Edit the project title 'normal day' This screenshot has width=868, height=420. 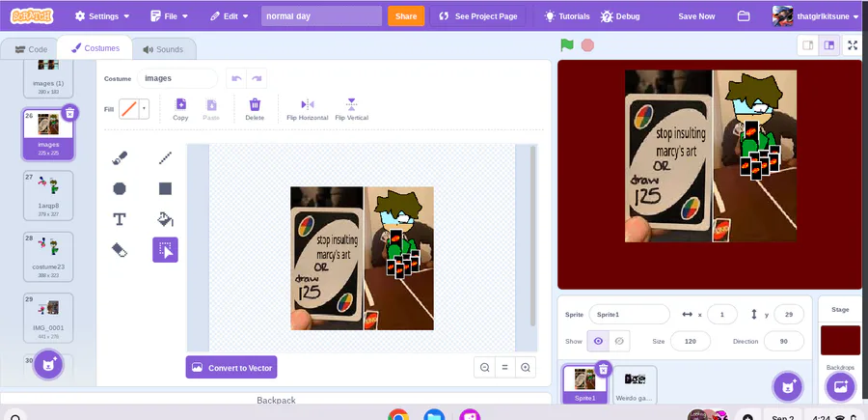tap(321, 16)
